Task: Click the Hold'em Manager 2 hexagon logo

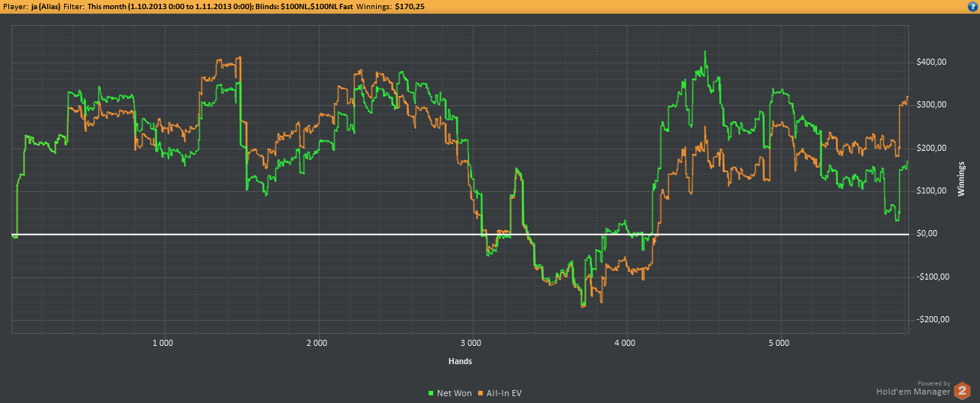Action: [x=962, y=390]
